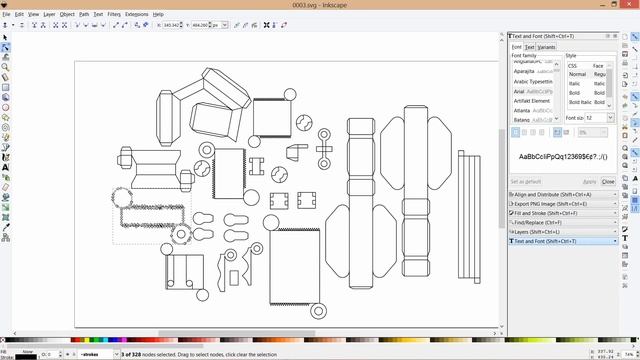Click the X coordinate input field
Image resolution: width=640 pixels, height=360 pixels.
[x=171, y=25]
